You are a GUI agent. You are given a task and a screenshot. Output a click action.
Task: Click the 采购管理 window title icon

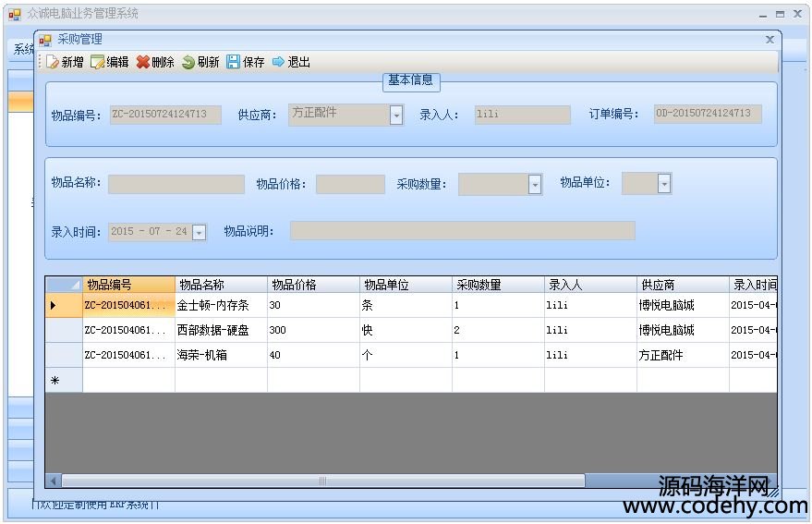pos(45,40)
